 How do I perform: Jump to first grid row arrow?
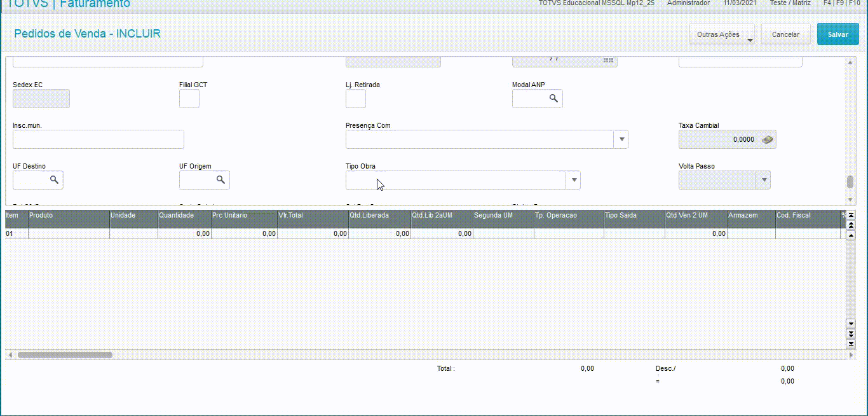pos(851,215)
